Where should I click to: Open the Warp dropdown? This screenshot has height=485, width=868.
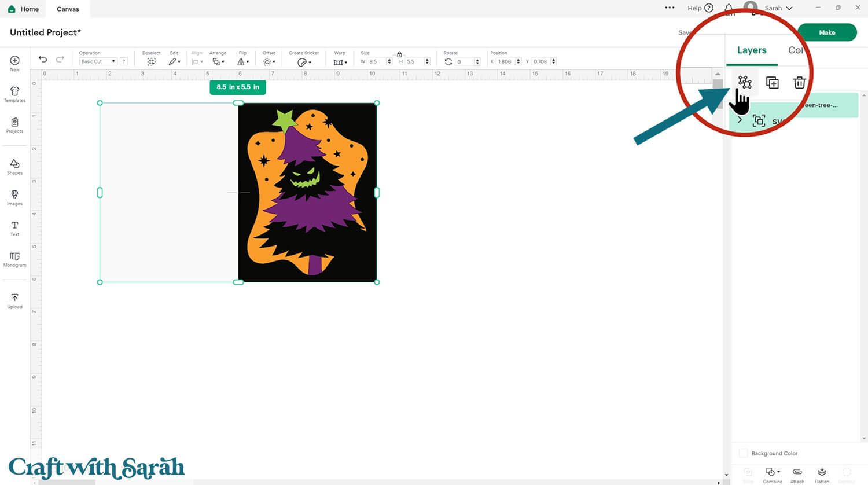pyautogui.click(x=340, y=62)
